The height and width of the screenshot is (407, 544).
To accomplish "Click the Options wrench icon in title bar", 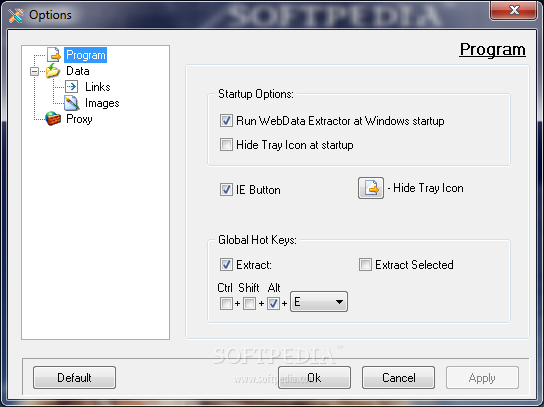I will [16, 15].
